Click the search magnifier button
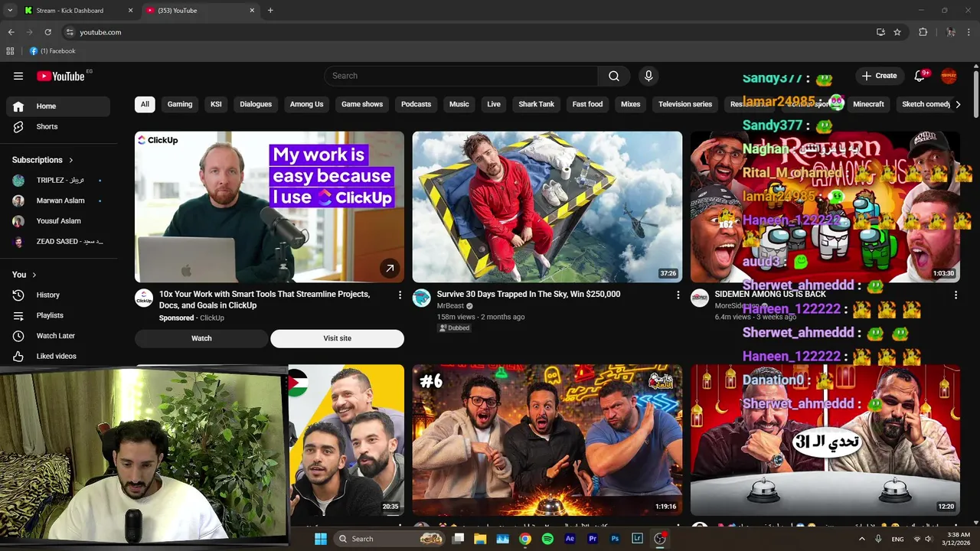The height and width of the screenshot is (551, 980). (614, 76)
